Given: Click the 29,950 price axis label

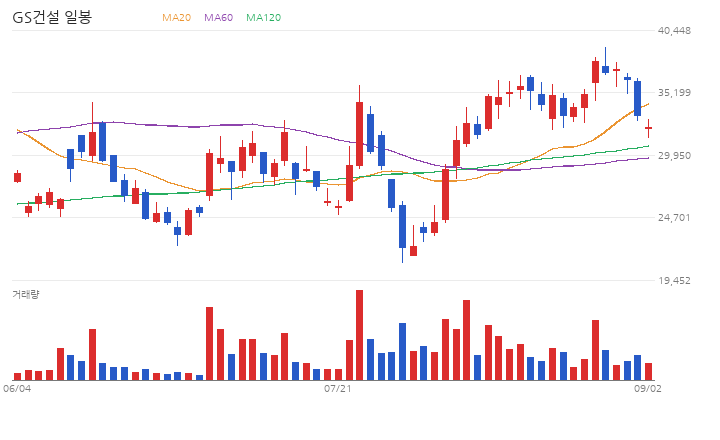Looking at the screenshot, I should 674,156.
